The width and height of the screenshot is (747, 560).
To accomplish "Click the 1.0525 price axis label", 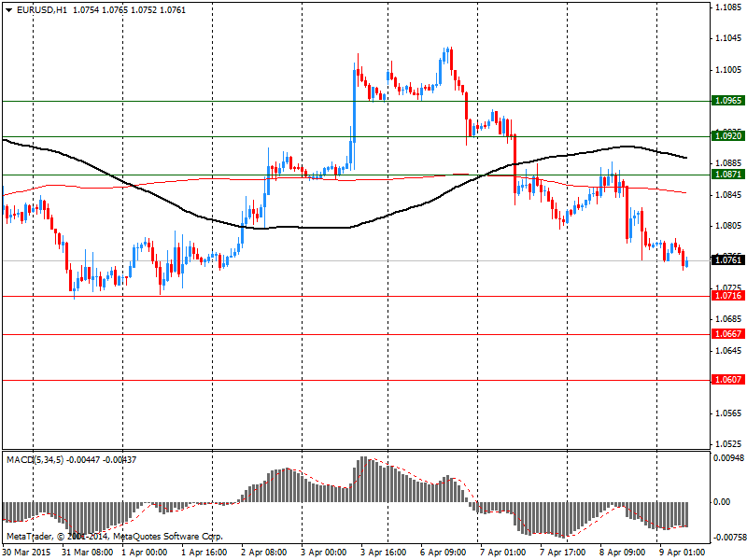I will (729, 444).
